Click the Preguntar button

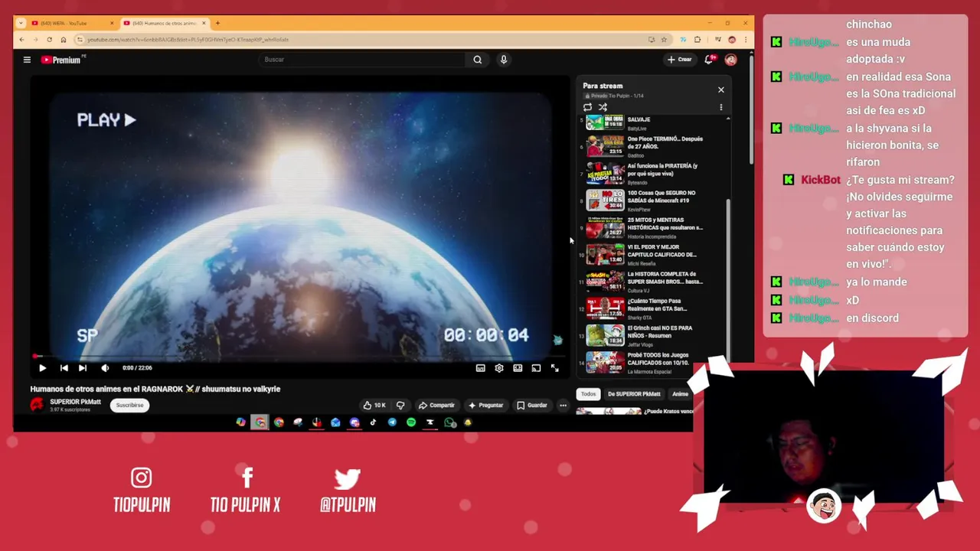coord(485,406)
